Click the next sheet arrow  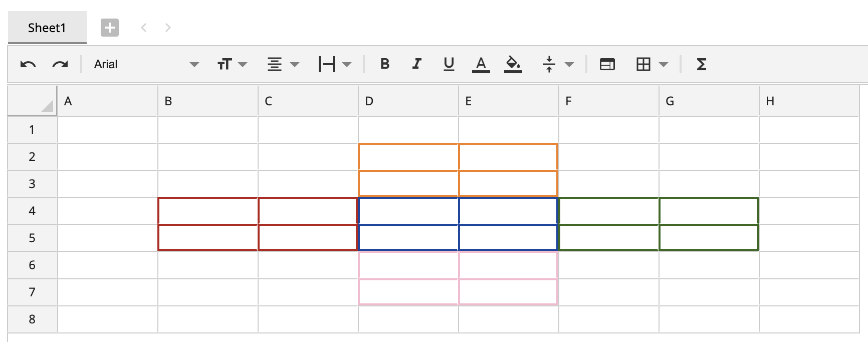pyautogui.click(x=168, y=28)
